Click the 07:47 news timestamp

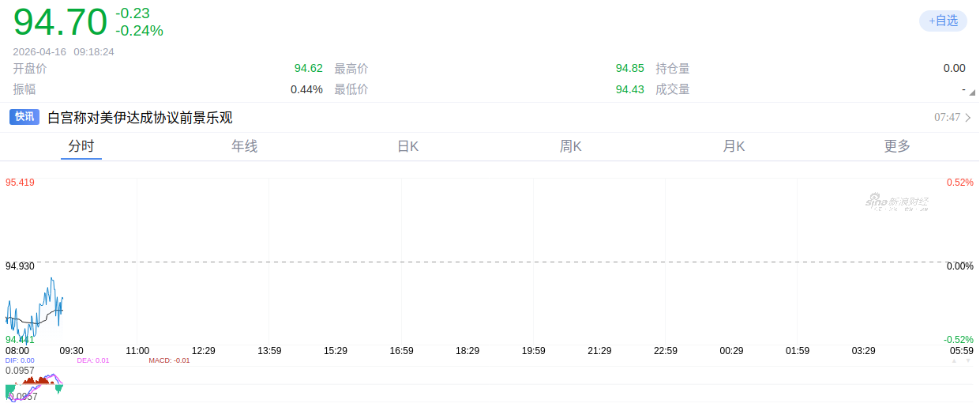947,118
